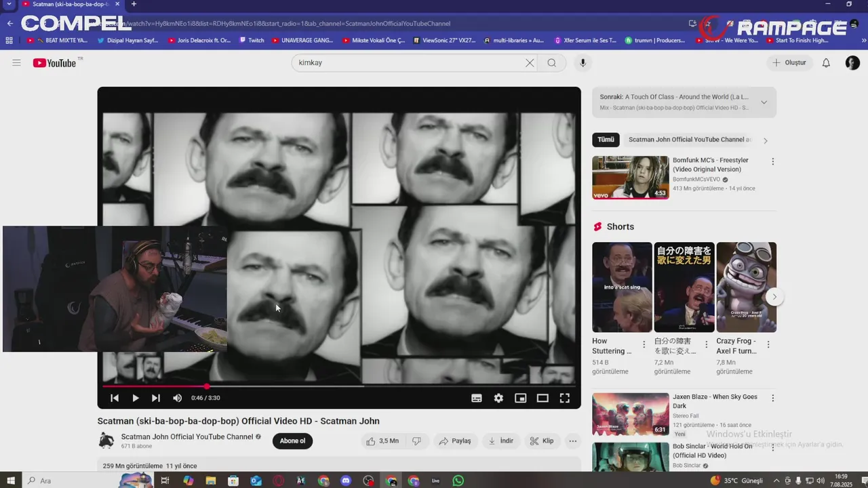This screenshot has height=488, width=868.
Task: Skip to the next video in player
Action: pyautogui.click(x=156, y=398)
